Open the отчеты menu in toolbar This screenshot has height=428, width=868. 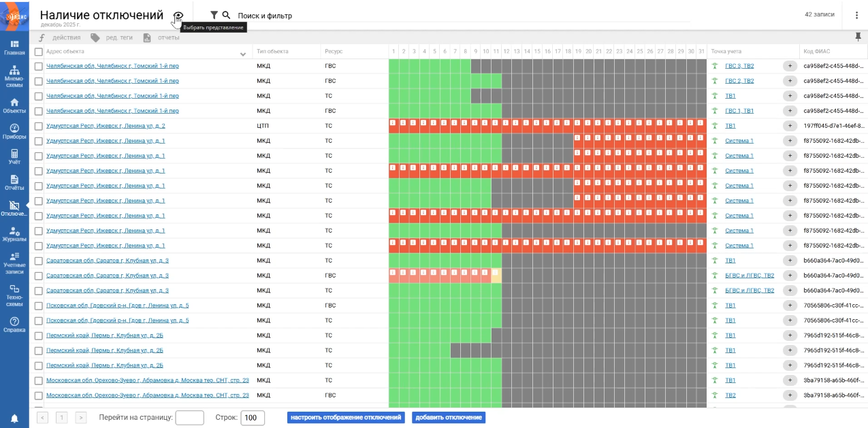(161, 37)
